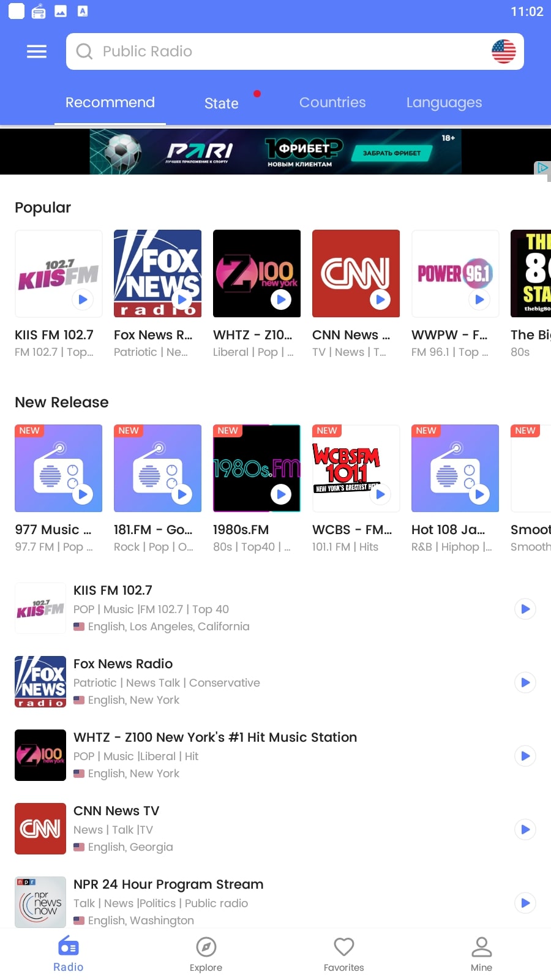Image resolution: width=551 pixels, height=980 pixels.
Task: Tap the US flag country selector
Action: (x=503, y=51)
